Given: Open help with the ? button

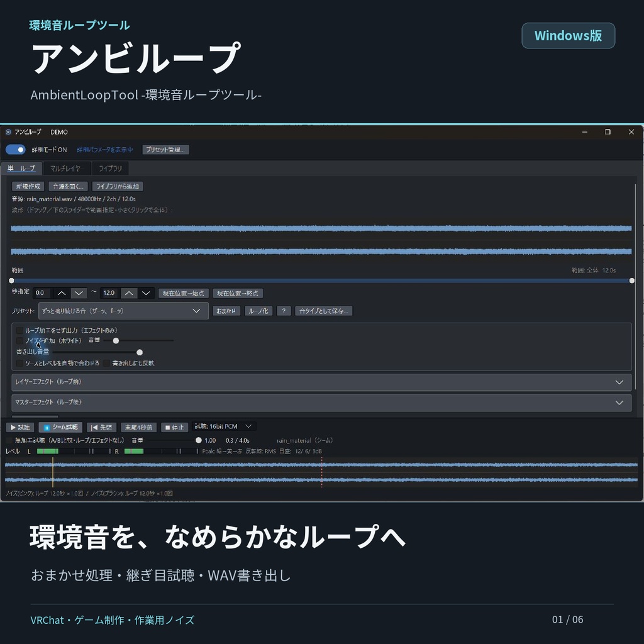Looking at the screenshot, I should point(284,311).
